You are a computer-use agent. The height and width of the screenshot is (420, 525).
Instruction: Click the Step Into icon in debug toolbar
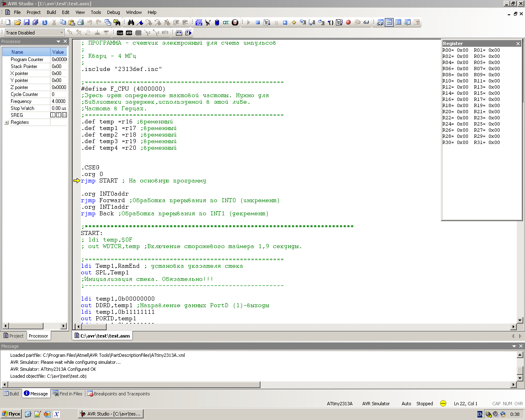[303, 23]
